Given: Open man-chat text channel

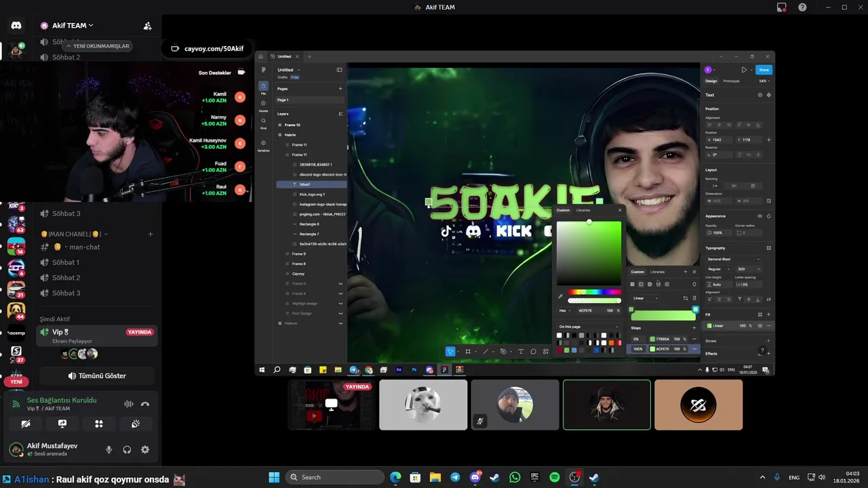Looking at the screenshot, I should [x=98, y=247].
